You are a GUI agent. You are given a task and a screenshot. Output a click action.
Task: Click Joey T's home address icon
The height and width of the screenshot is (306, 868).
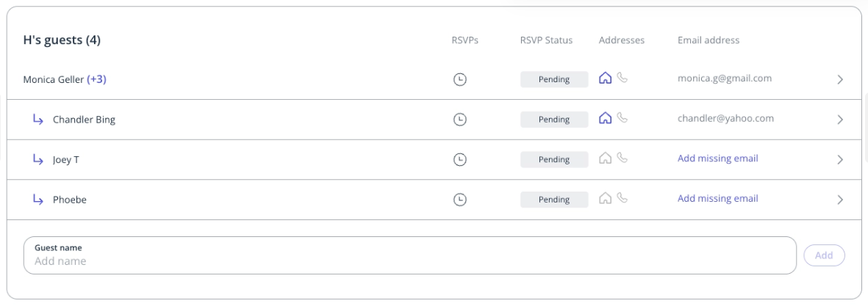click(606, 158)
